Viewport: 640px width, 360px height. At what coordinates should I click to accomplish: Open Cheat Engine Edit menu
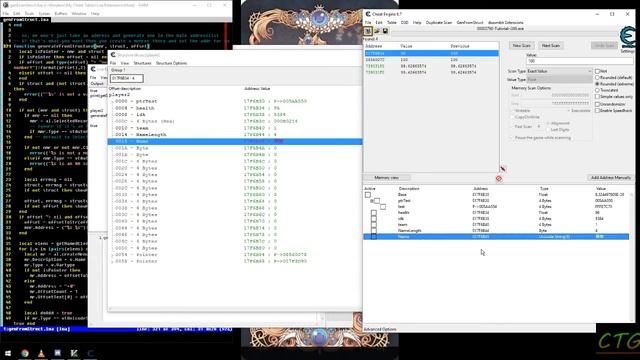click(x=379, y=22)
